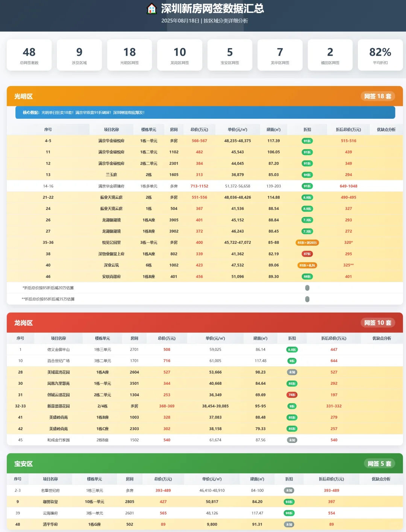
Task: Click the 网签 10 套 badge
Action: click(378, 323)
